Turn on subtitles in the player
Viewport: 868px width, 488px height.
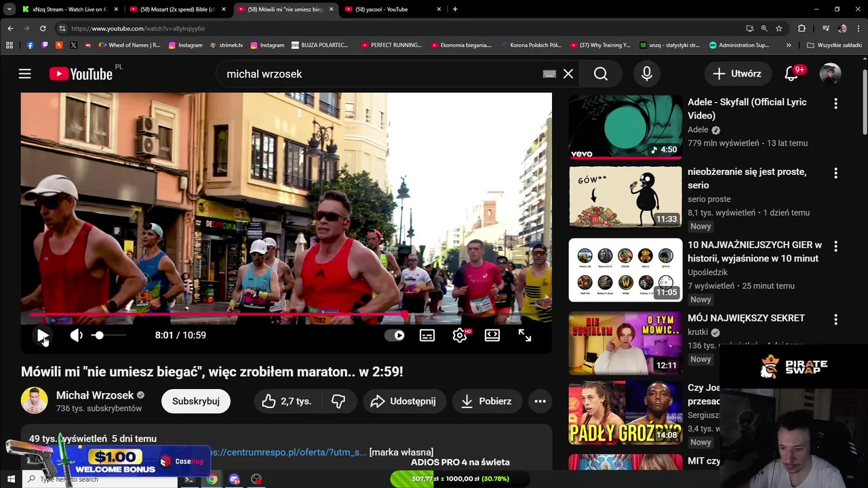coord(427,335)
